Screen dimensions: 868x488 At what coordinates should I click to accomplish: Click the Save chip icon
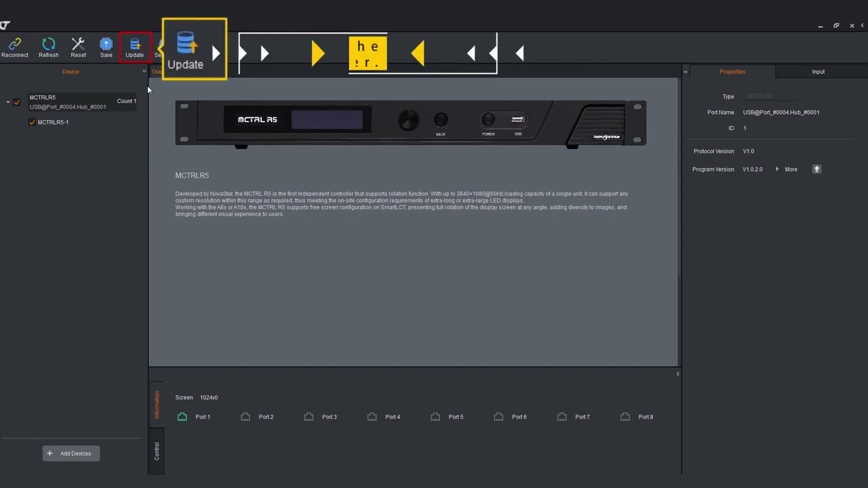click(106, 45)
